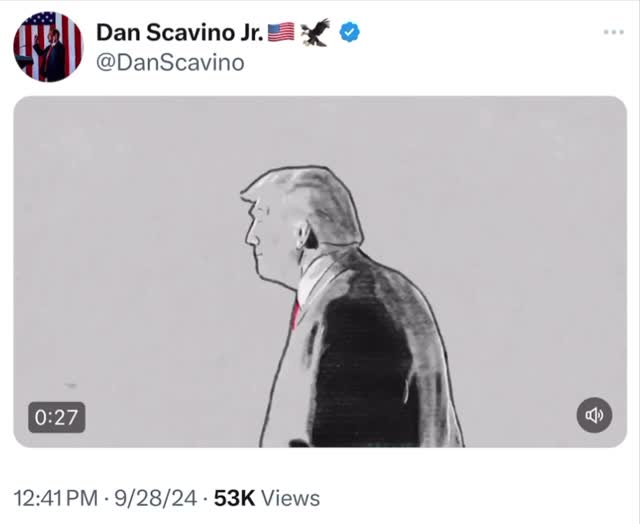Play the embedded post video
This screenshot has height=524, width=640.
[319, 271]
